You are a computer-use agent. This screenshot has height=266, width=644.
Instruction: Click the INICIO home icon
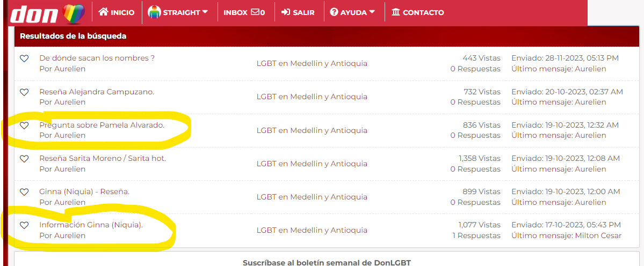point(103,12)
